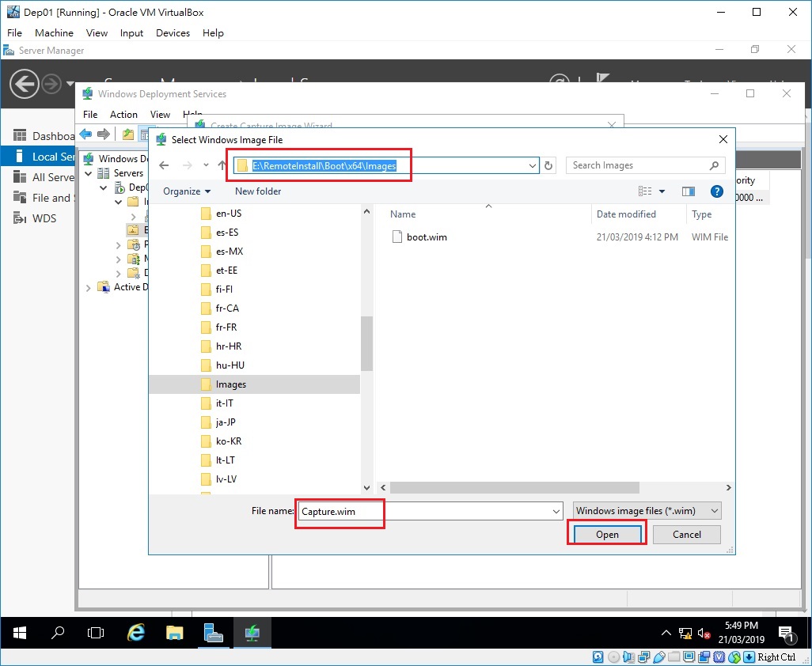Select the ko-KR folder
The image size is (812, 666).
tap(229, 441)
